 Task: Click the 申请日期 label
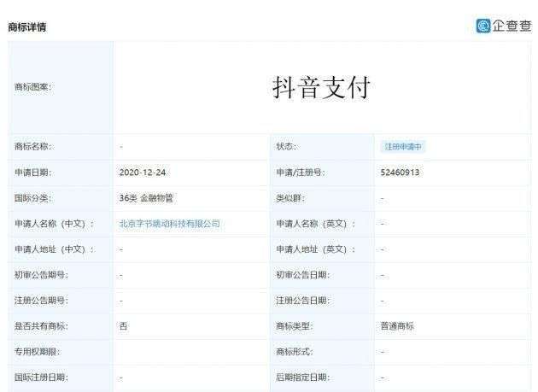(x=32, y=173)
